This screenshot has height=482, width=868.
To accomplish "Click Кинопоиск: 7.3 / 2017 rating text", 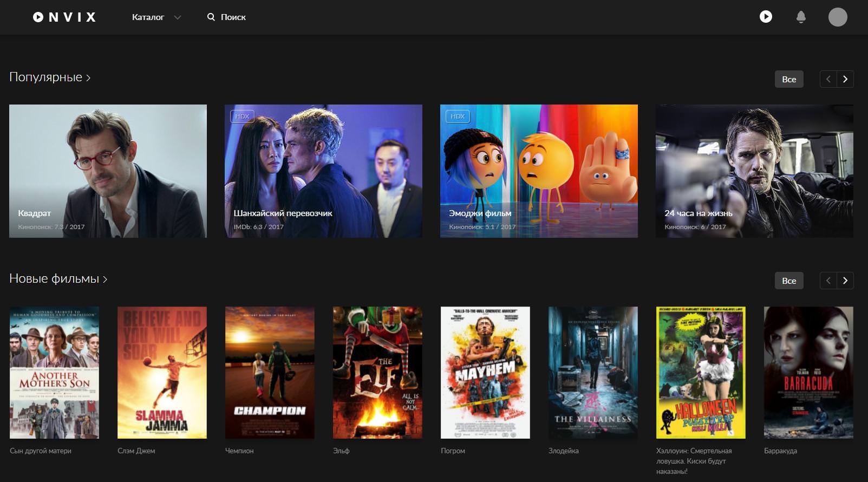I will coord(51,227).
